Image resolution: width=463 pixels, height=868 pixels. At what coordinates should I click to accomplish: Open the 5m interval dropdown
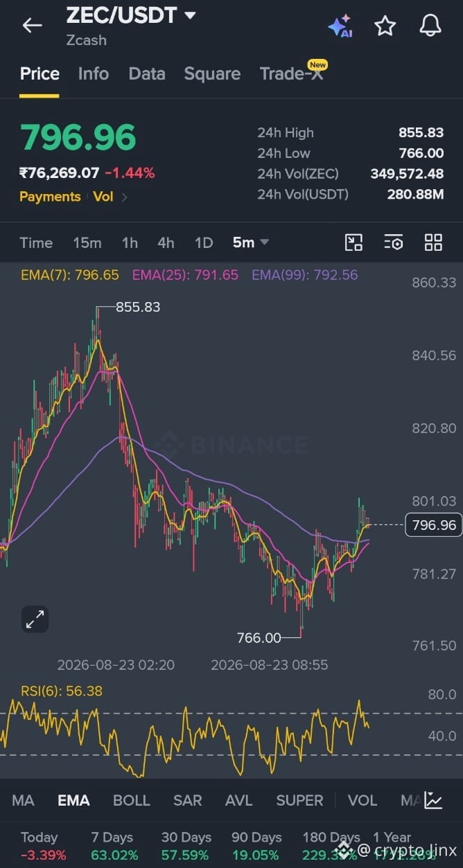point(250,242)
